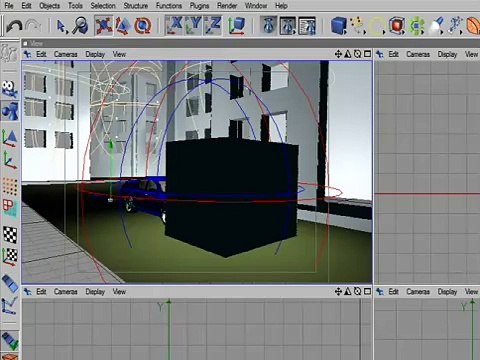Open the Render menu

pyautogui.click(x=227, y=6)
